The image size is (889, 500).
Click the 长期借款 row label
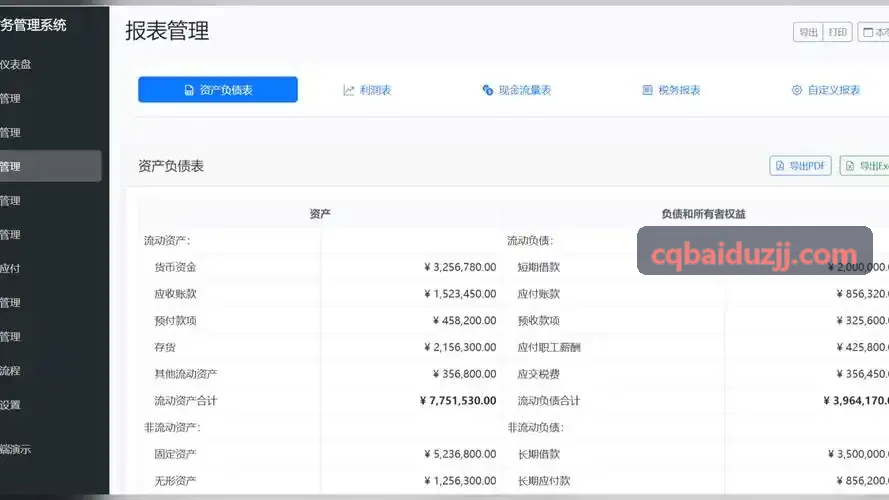click(539, 454)
